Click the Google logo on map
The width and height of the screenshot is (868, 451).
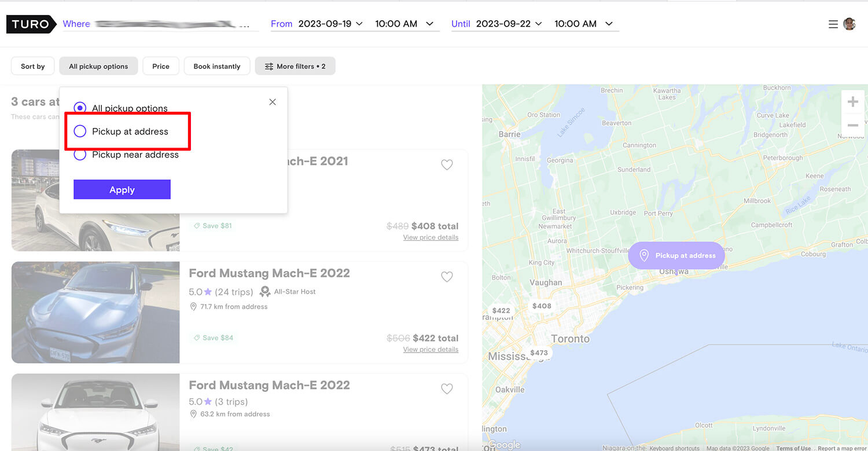504,445
